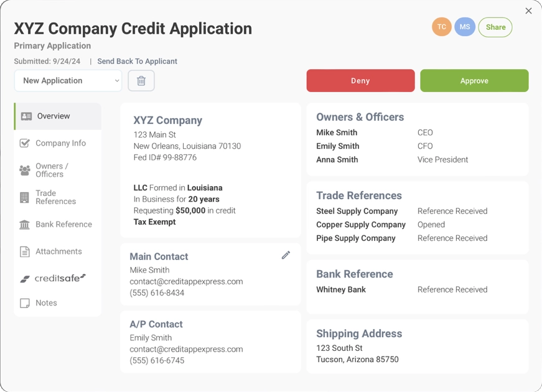Expand the application type selection list
The image size is (542, 392).
67,81
